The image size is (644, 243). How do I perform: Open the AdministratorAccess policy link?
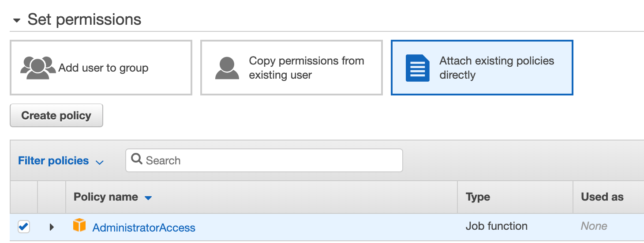[144, 228]
